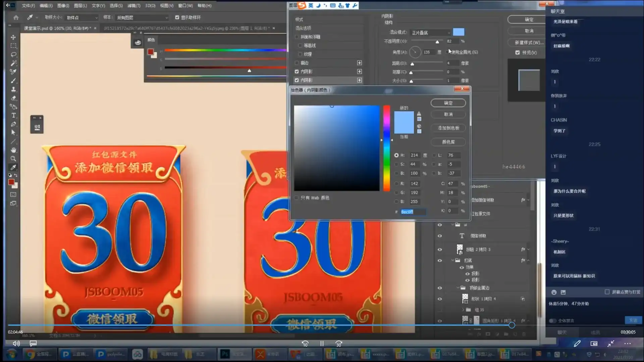Select the hex value field showing 8ec0ff
This screenshot has width=644, height=362.
click(413, 212)
